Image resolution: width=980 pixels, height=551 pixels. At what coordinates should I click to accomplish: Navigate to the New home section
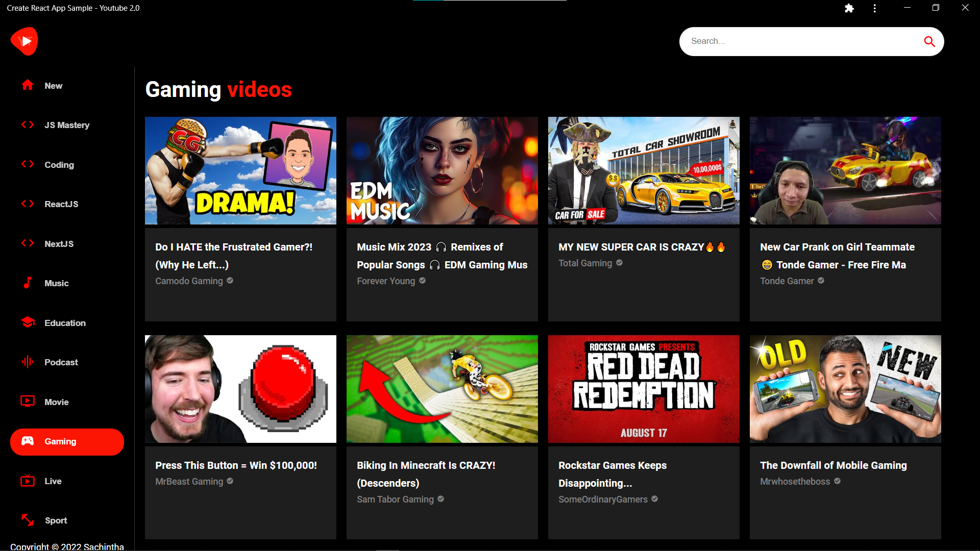(53, 85)
